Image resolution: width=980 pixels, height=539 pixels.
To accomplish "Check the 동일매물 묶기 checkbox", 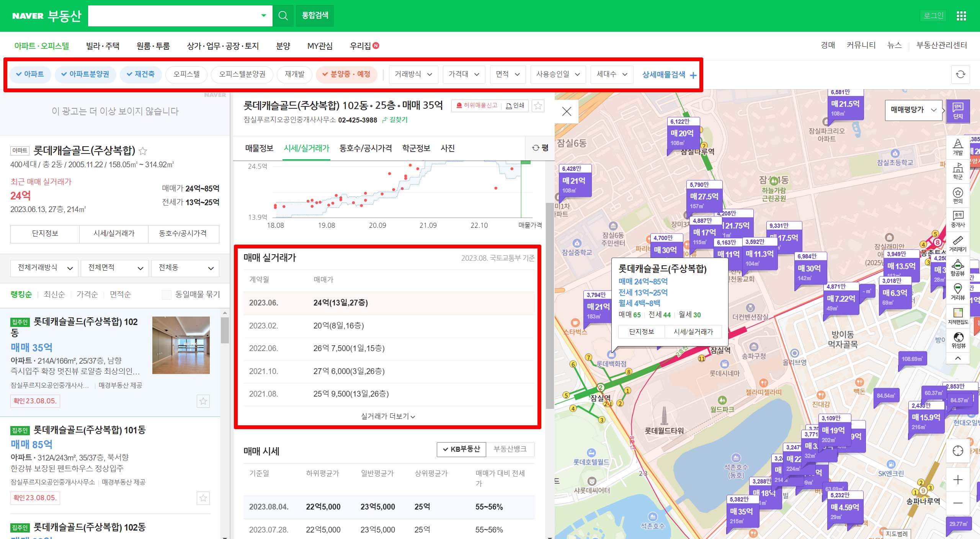I will 167,294.
